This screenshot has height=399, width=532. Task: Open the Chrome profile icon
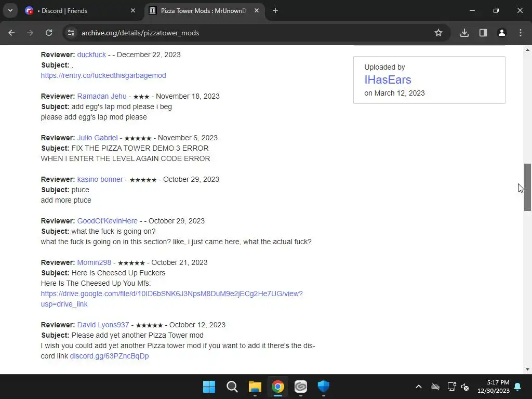pos(502,33)
